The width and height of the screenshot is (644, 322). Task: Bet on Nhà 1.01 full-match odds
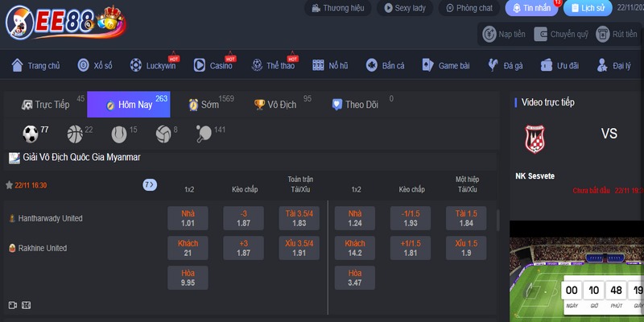[188, 218]
